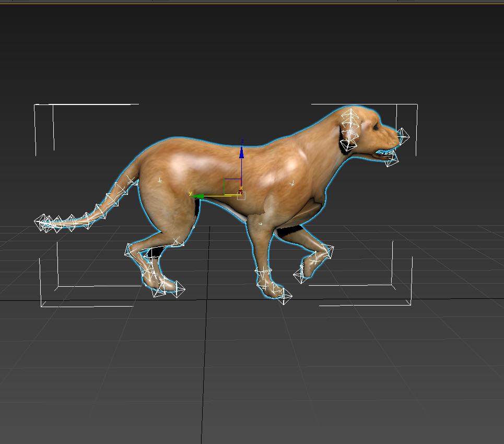Click the top-right selection bracket corner
The image size is (504, 444).
[417, 104]
